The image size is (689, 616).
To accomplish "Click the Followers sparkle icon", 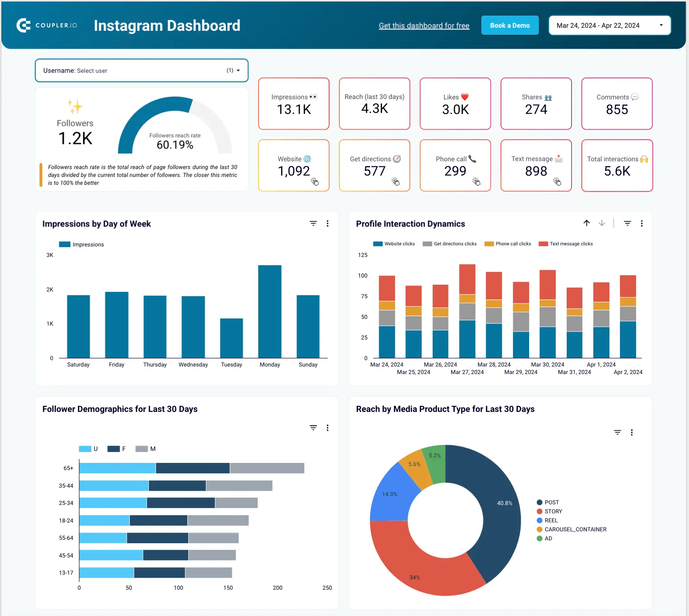I will pyautogui.click(x=75, y=107).
